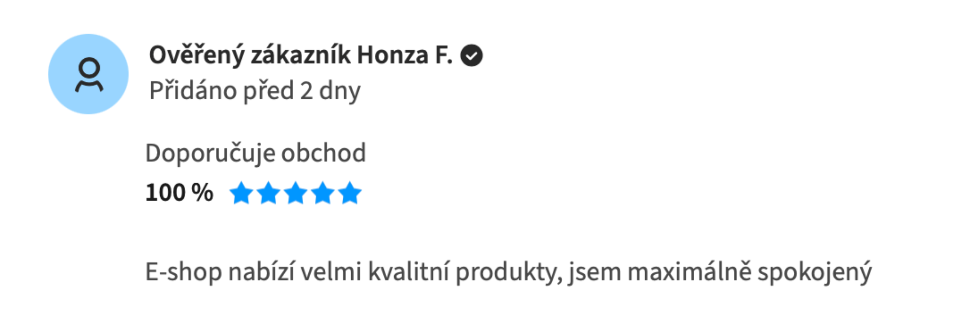Click "spokojený" at the review end
Screen dimensions: 980x324
pyautogui.click(x=814, y=272)
